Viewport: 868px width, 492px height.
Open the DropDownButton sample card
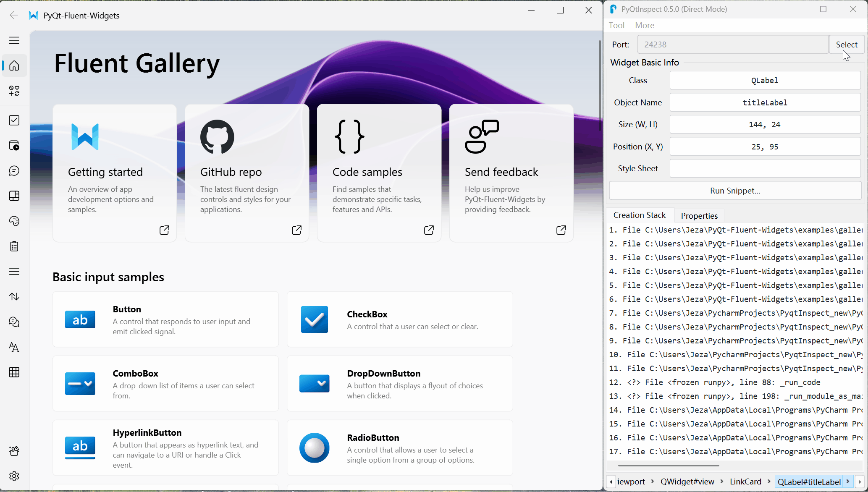pos(399,384)
